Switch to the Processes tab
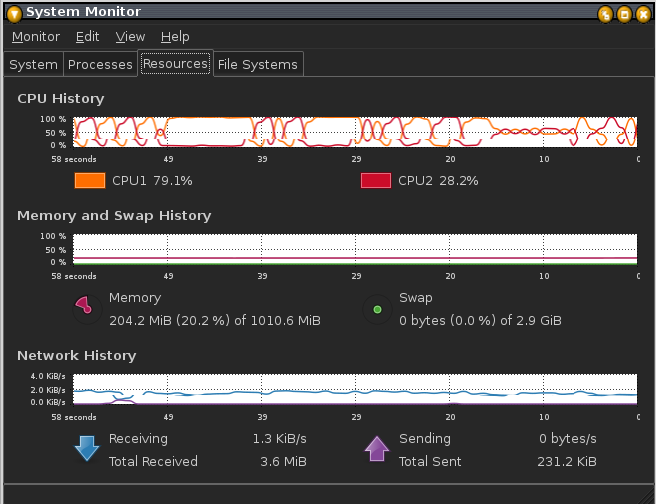 (x=100, y=64)
